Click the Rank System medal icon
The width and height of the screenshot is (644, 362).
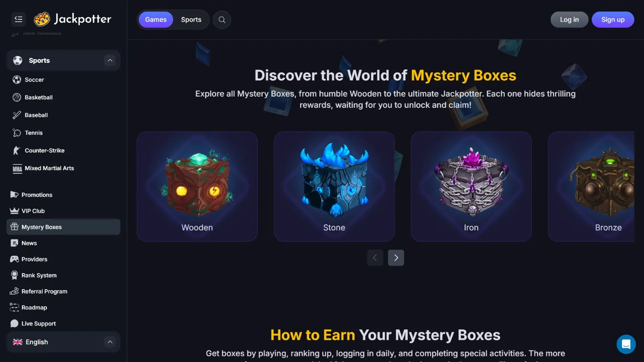click(x=14, y=275)
